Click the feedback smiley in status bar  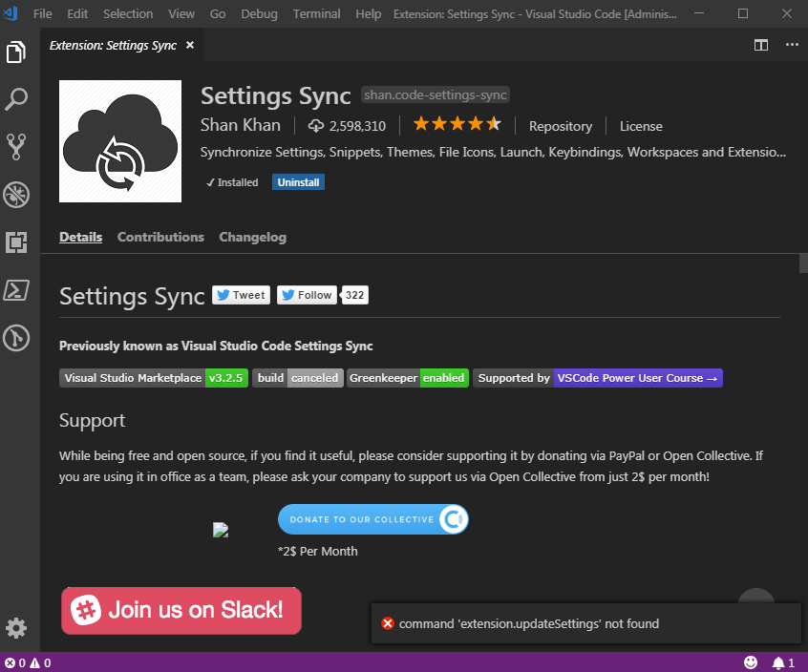(x=751, y=662)
